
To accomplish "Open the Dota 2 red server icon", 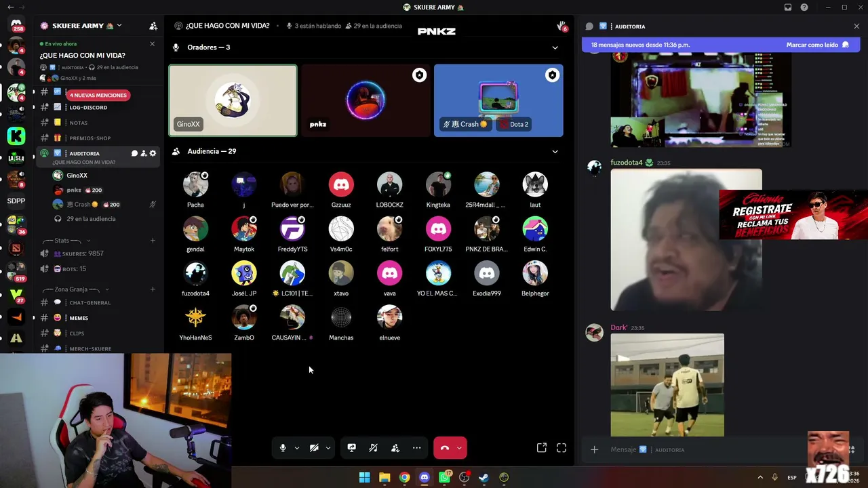I will 16,249.
